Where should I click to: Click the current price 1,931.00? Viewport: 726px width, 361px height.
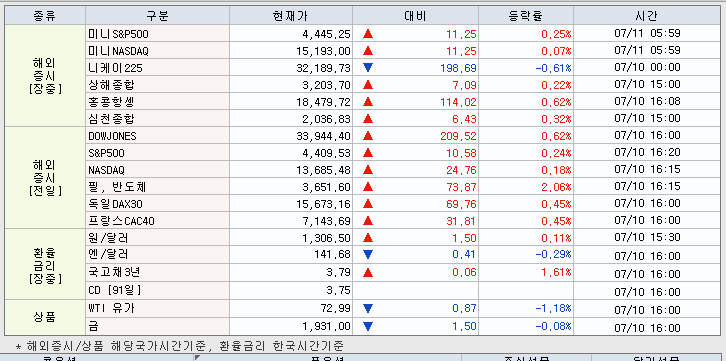tap(326, 327)
